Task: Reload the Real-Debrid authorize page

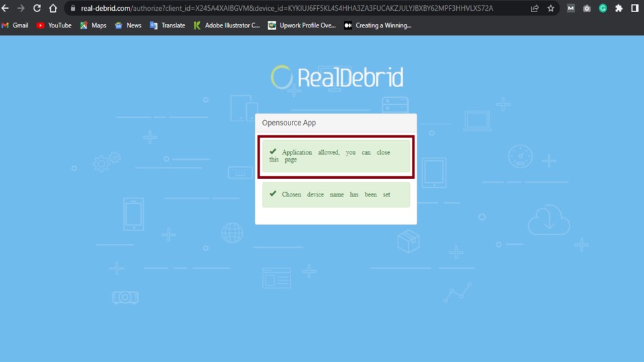Action: (37, 8)
